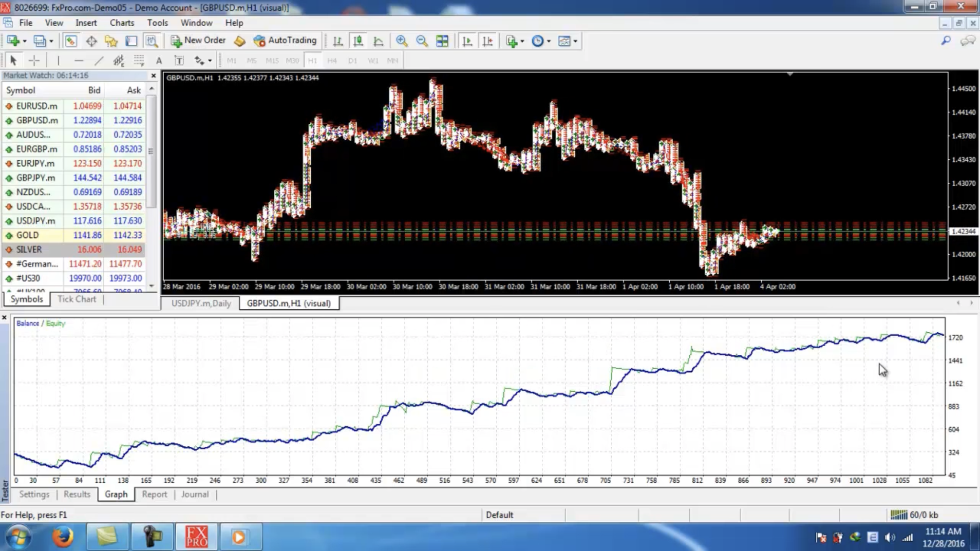The height and width of the screenshot is (551, 980).
Task: Click the Zoom Out magnifier icon
Action: coord(422,41)
